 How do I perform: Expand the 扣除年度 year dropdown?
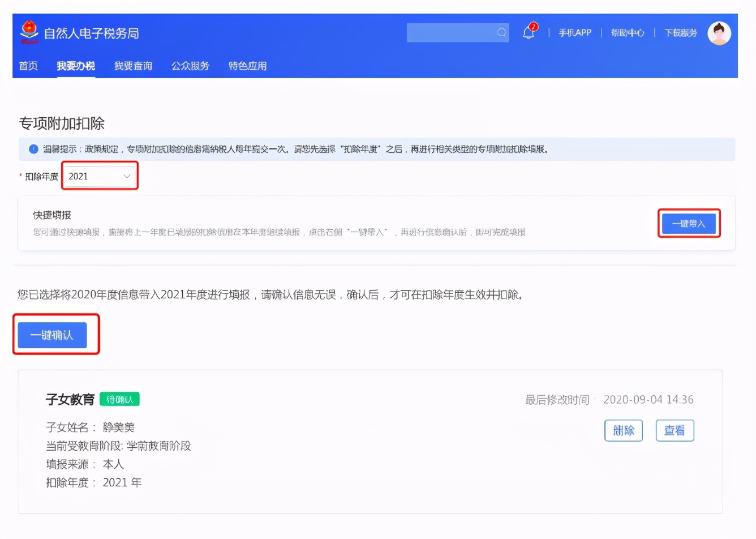pyautogui.click(x=100, y=176)
